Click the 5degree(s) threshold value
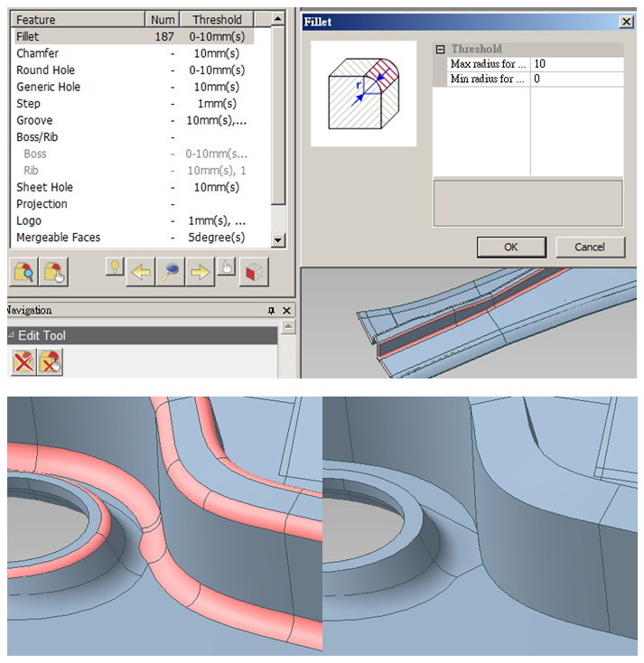Viewport: 644px width, 663px height. tap(217, 238)
